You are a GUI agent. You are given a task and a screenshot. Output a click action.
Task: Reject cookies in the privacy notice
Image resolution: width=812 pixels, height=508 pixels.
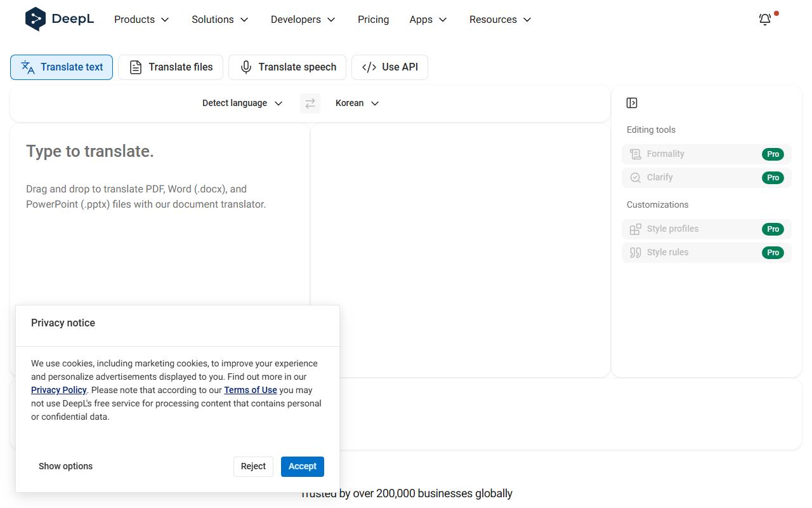(x=253, y=467)
